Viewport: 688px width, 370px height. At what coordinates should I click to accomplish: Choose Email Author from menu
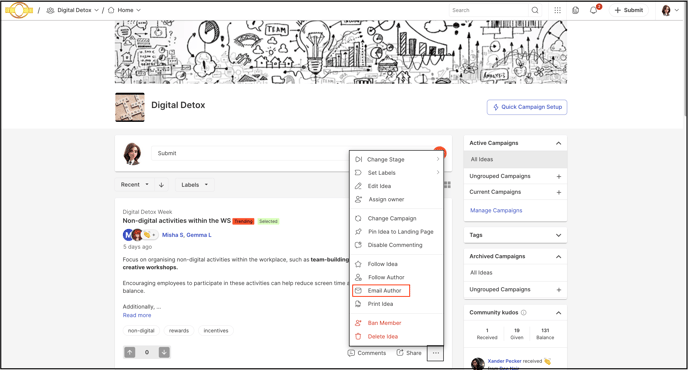(x=381, y=291)
